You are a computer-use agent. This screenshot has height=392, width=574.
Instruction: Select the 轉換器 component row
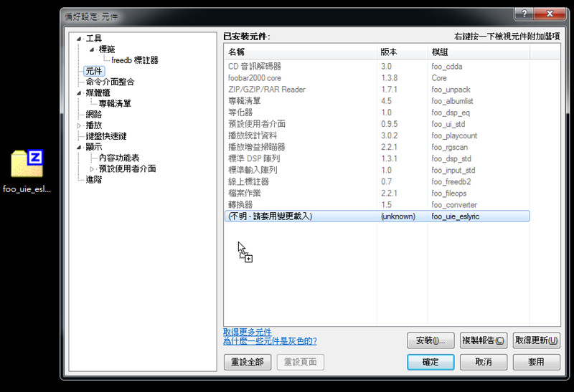pyautogui.click(x=377, y=205)
